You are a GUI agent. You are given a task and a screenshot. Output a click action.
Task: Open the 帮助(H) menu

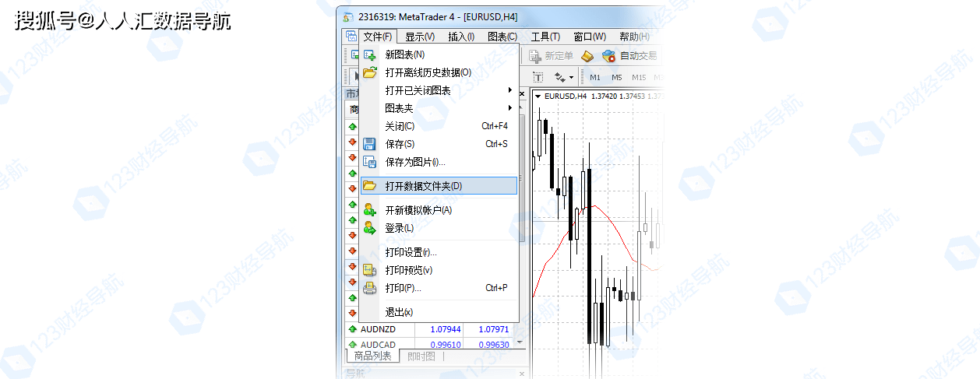pyautogui.click(x=633, y=36)
